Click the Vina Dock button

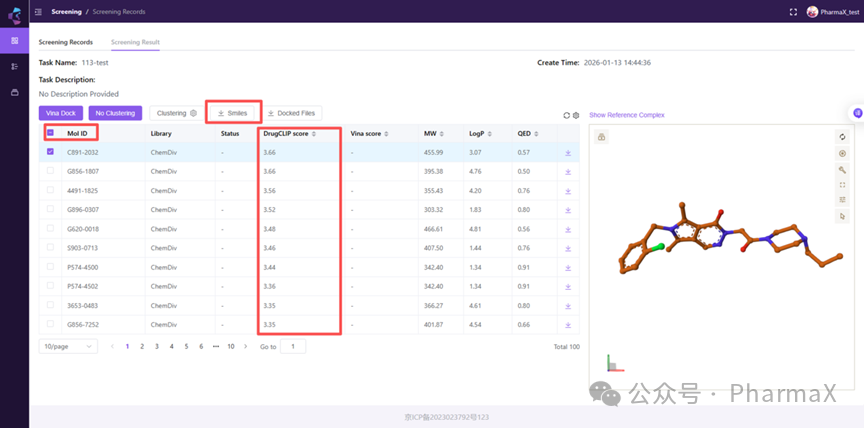click(61, 113)
